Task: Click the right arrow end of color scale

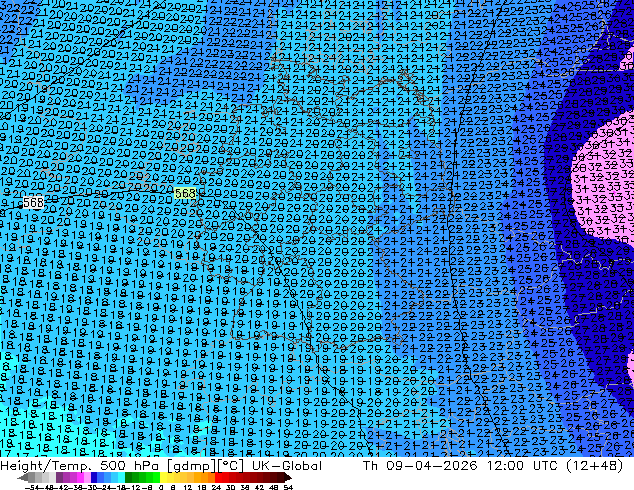Action: [288, 478]
